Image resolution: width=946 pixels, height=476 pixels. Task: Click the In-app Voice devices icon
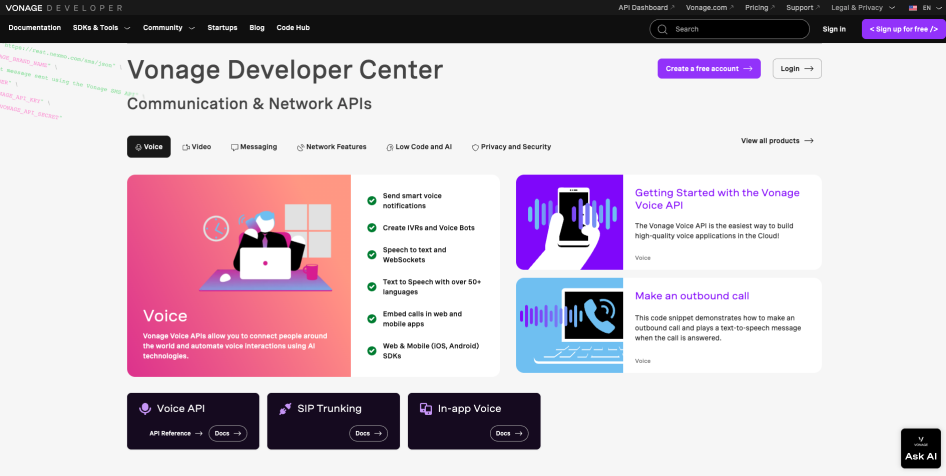(426, 408)
